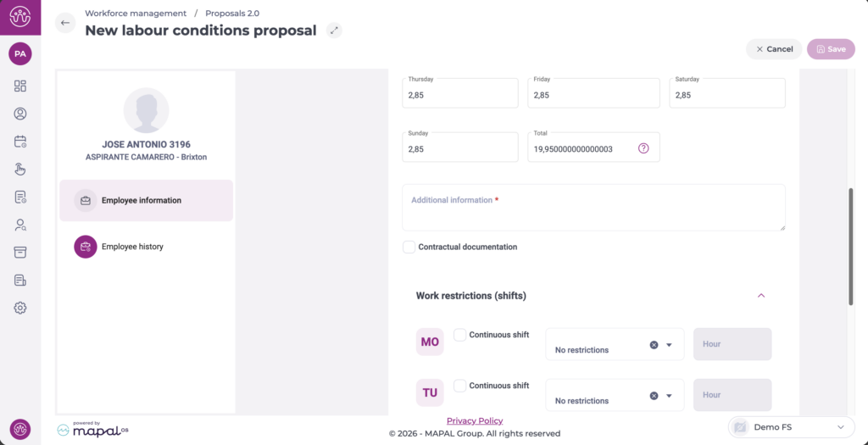The height and width of the screenshot is (445, 868).
Task: Click the Total help question mark icon
Action: point(643,148)
